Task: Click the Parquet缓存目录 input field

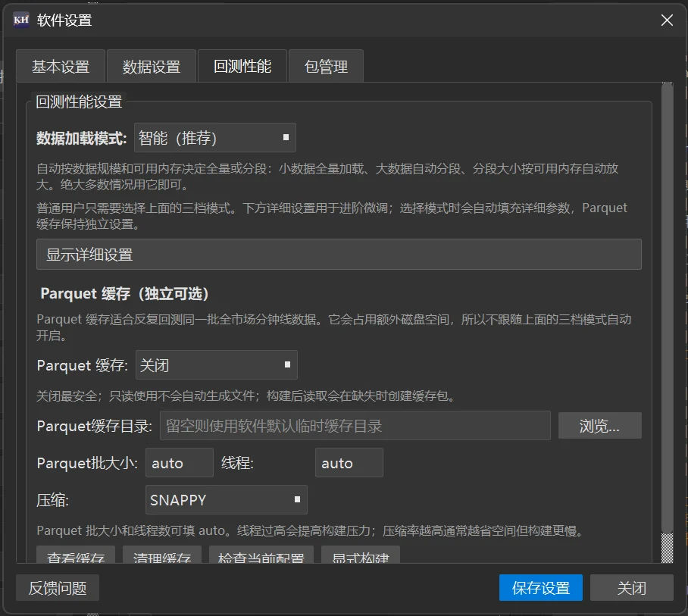Action: click(355, 426)
